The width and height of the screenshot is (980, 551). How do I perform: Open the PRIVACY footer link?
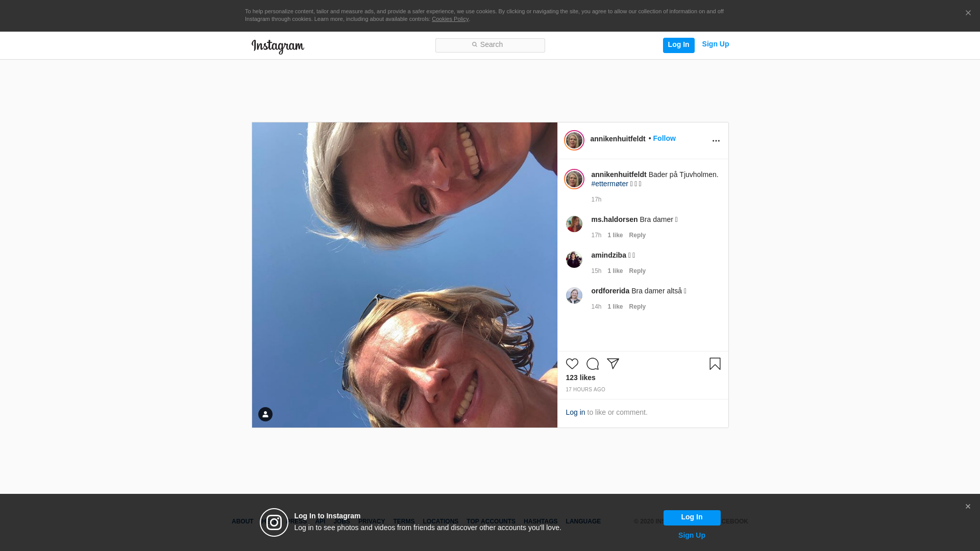(x=372, y=521)
